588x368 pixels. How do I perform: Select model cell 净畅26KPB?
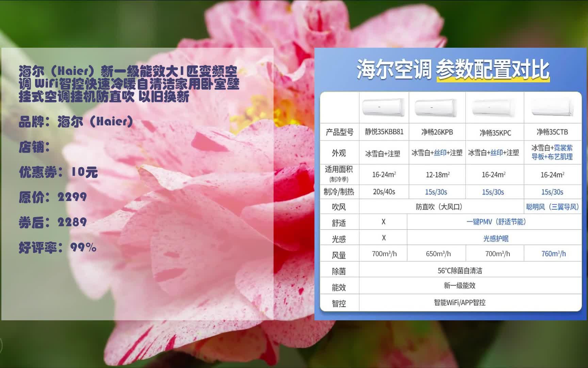coord(437,132)
